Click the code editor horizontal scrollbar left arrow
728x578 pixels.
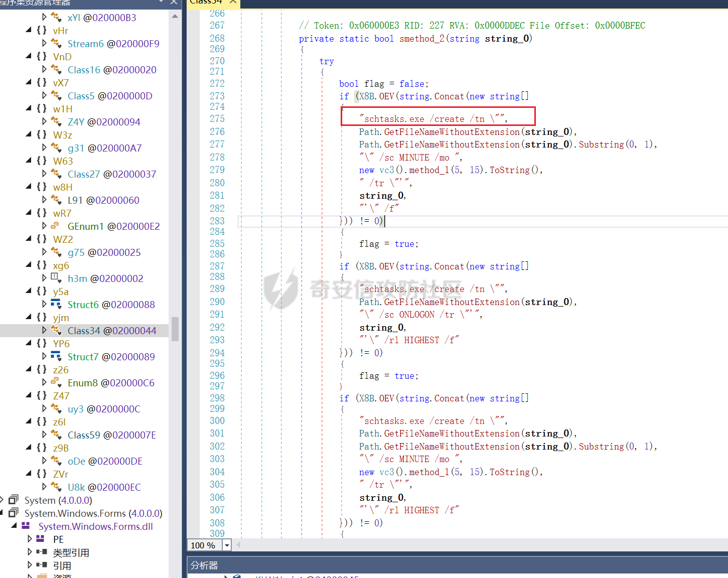point(238,545)
